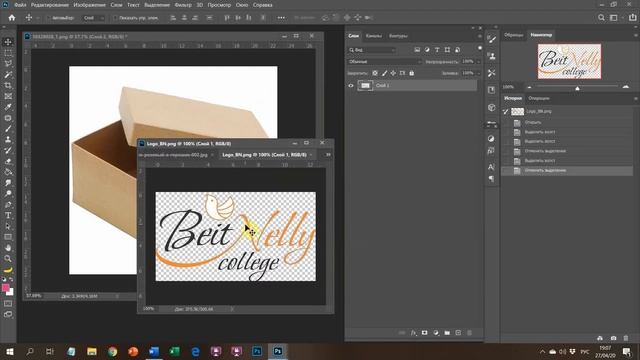Open Logo_BN status bar info arrow
640x360 pixels.
coord(232,309)
